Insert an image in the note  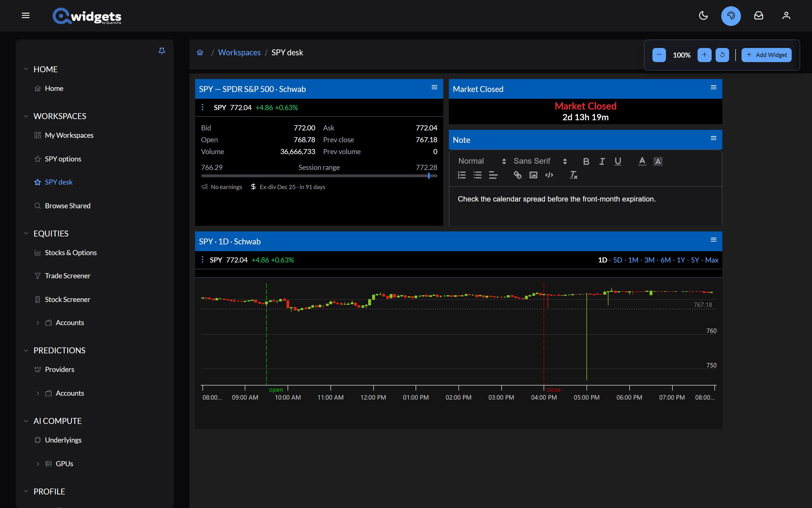tap(533, 175)
